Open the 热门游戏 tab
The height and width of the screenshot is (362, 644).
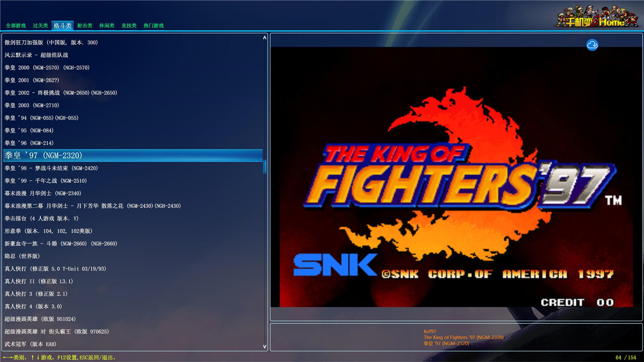click(153, 26)
